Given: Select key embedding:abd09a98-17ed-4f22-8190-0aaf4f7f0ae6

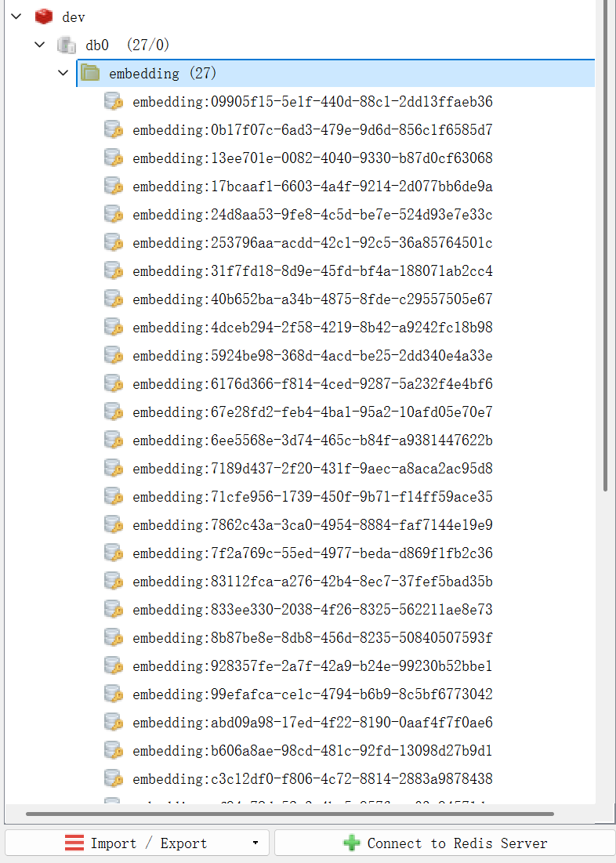Looking at the screenshot, I should pyautogui.click(x=312, y=722).
